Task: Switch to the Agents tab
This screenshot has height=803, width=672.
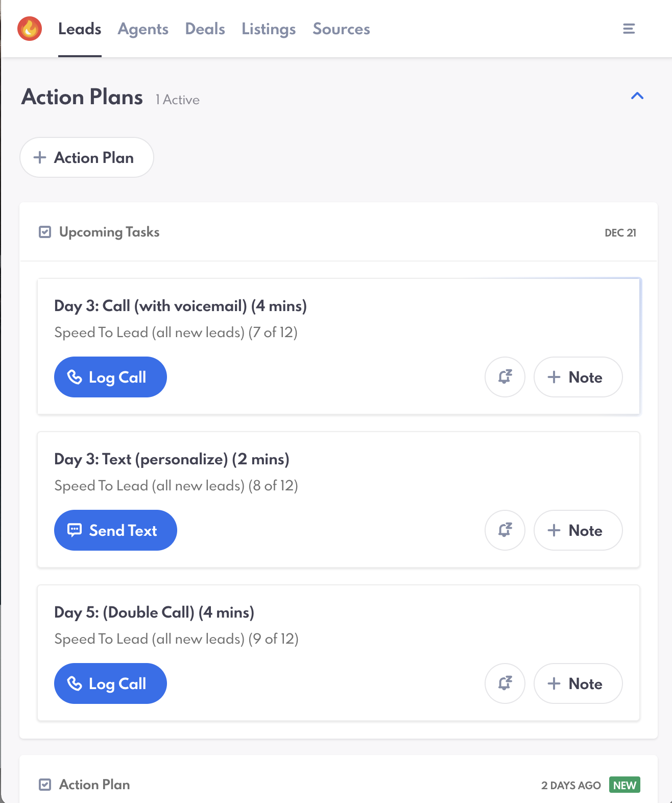Action: click(x=143, y=29)
